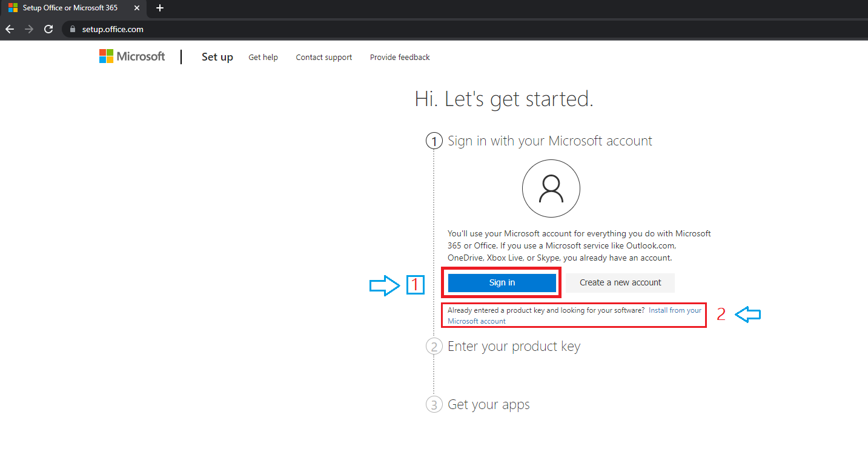The height and width of the screenshot is (463, 868).
Task: Open a new browser tab
Action: point(160,8)
